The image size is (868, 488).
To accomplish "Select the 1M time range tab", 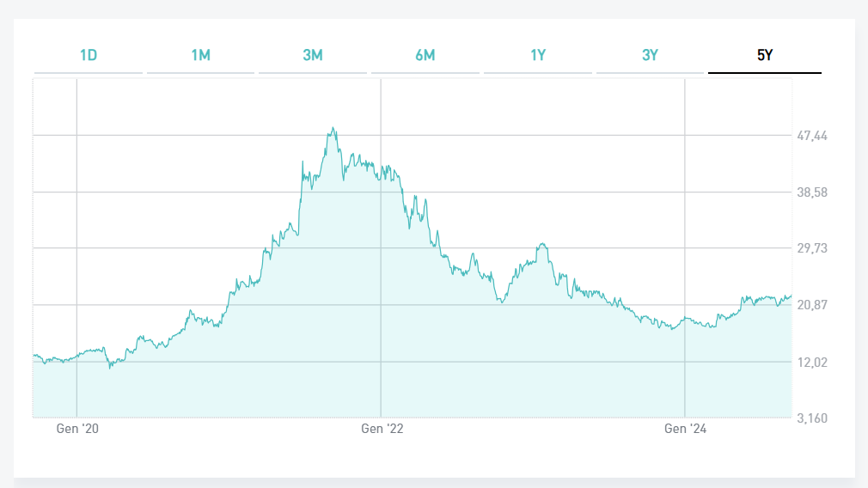I will [x=200, y=56].
